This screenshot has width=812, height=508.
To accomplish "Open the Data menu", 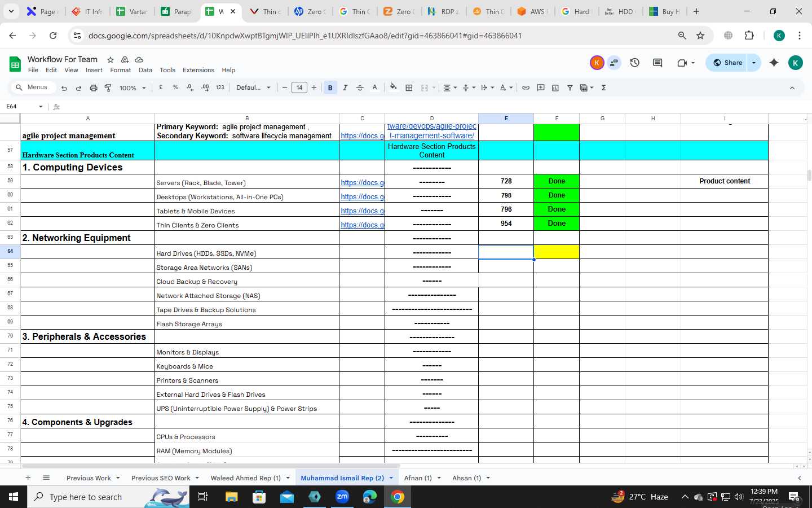I will click(145, 70).
